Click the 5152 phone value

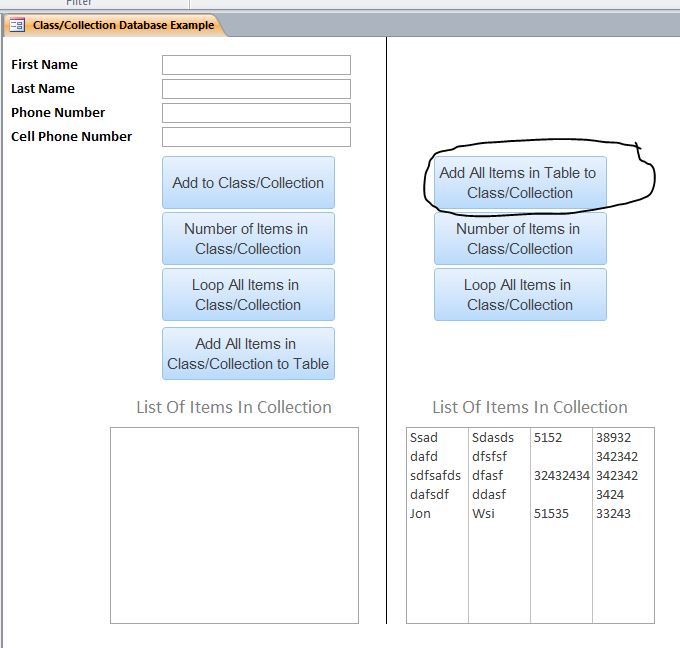[x=548, y=437]
